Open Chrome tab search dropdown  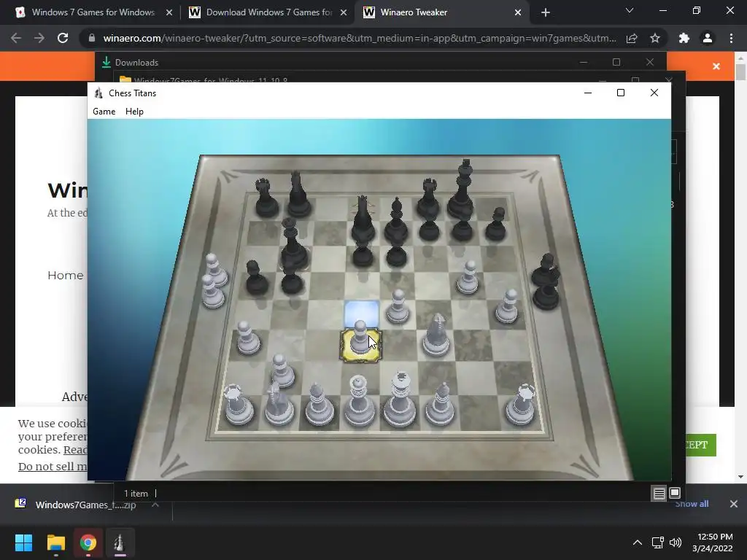(630, 10)
